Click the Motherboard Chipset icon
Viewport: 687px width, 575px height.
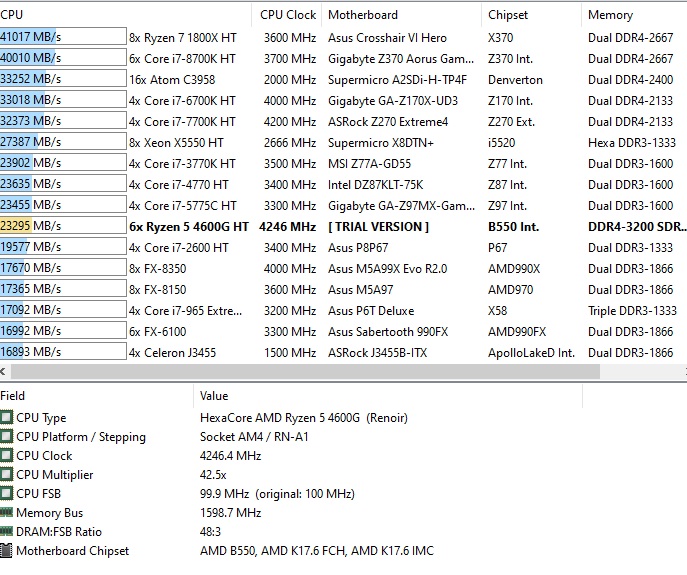click(6, 550)
